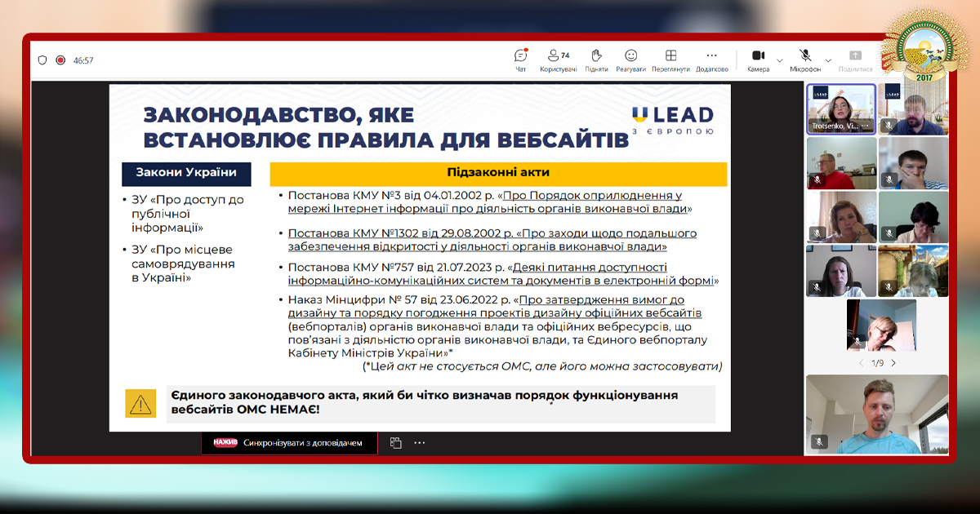Show the Користувачі participants list

point(558,60)
